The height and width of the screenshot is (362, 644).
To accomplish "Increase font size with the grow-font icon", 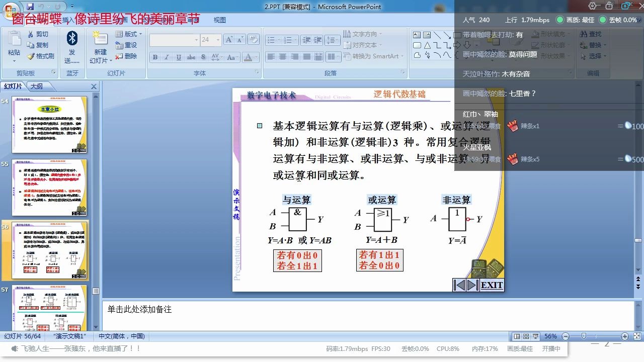I will tap(229, 40).
